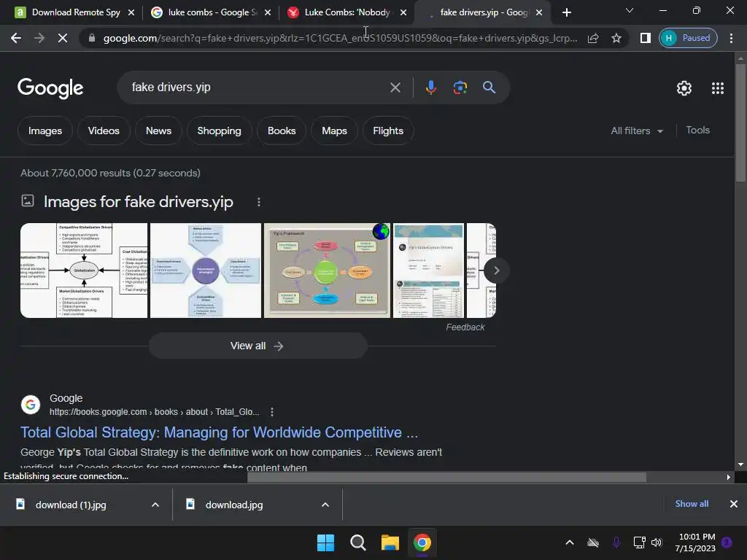Open a new browser tab

[x=566, y=12]
